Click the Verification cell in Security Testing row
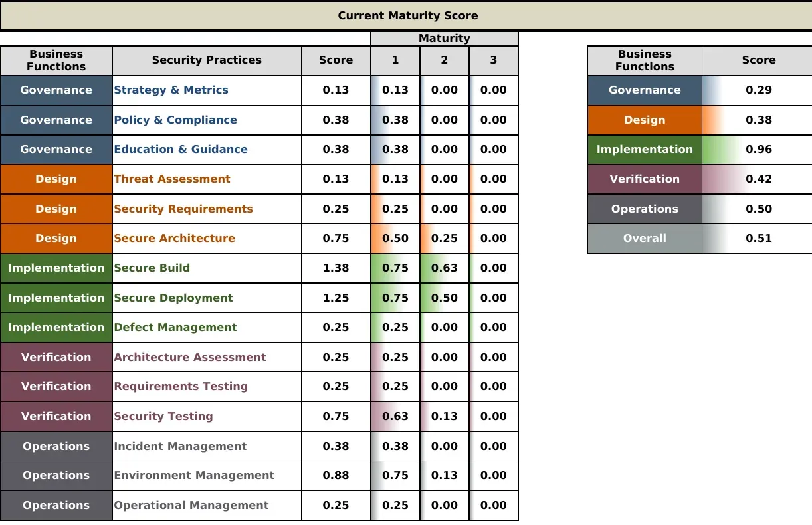This screenshot has height=525, width=812. click(56, 417)
